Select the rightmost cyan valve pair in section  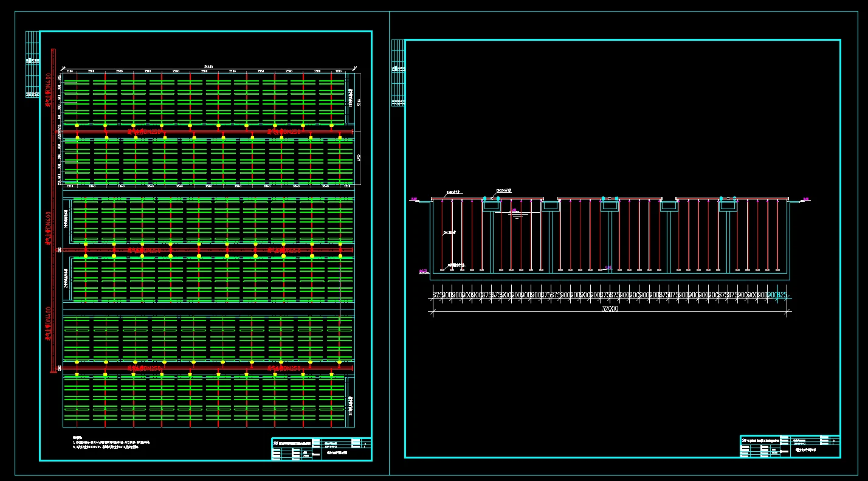point(728,199)
